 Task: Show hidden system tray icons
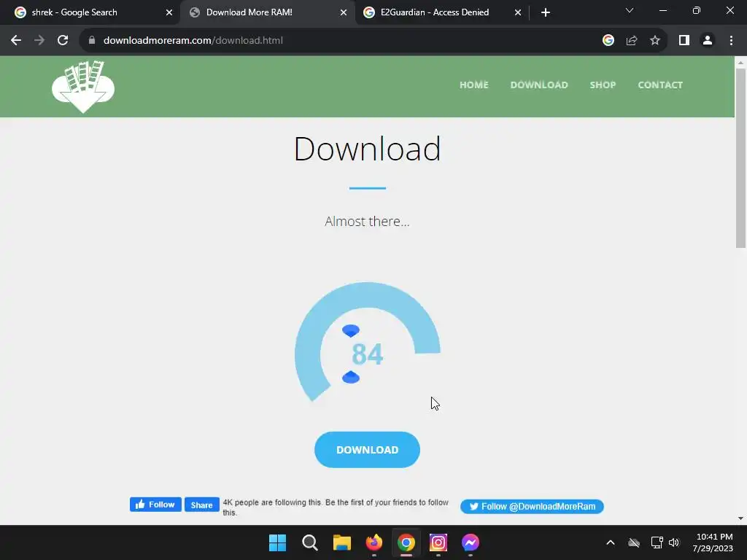point(611,542)
